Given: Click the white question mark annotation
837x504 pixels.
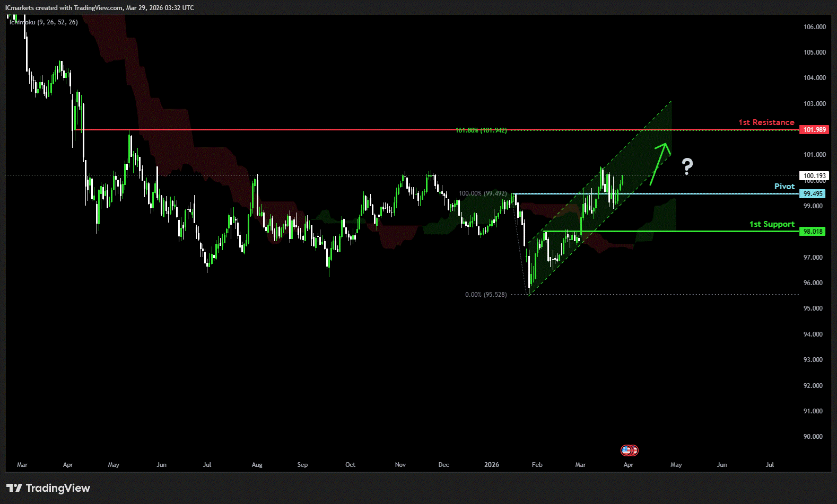Looking at the screenshot, I should click(687, 166).
